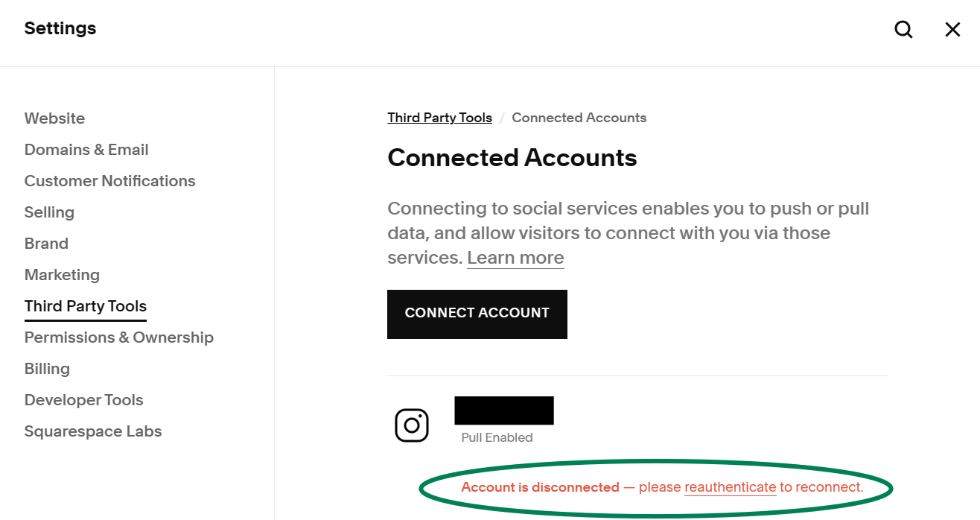This screenshot has height=520, width=980.
Task: Click the Pull Enabled status label
Action: tap(497, 437)
